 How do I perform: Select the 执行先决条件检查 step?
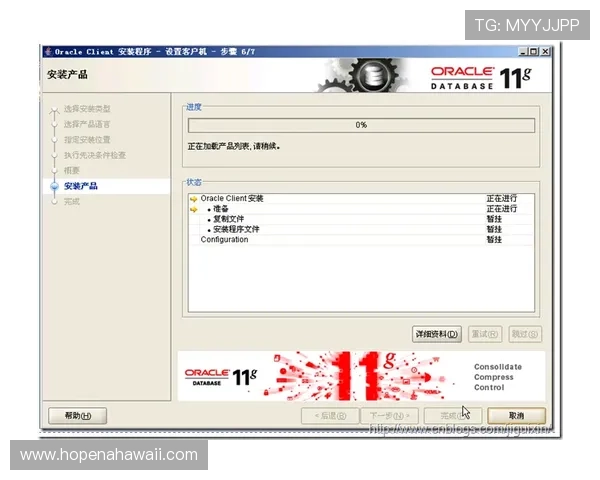(x=94, y=155)
